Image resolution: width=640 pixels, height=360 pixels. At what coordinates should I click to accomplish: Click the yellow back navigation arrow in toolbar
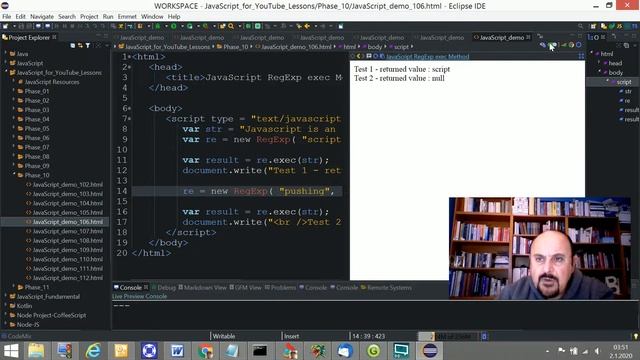point(307,26)
